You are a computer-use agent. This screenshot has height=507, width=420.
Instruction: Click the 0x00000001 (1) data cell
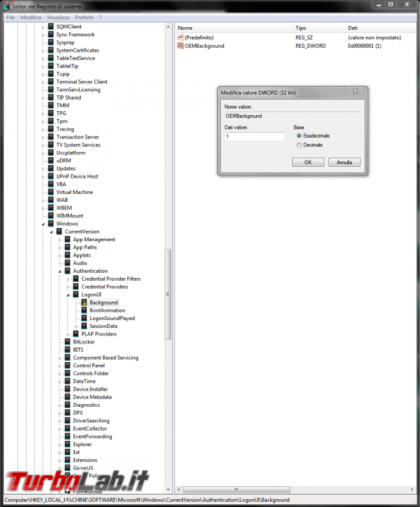pos(364,46)
